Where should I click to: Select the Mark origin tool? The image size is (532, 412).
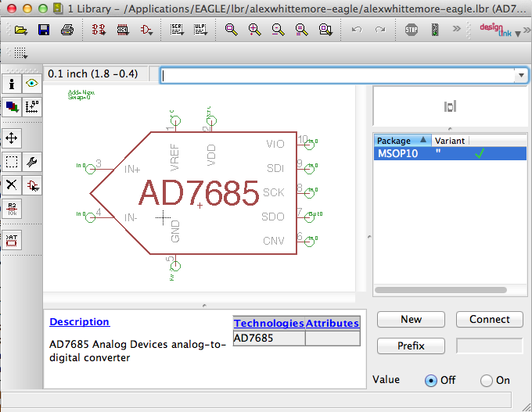pos(32,107)
